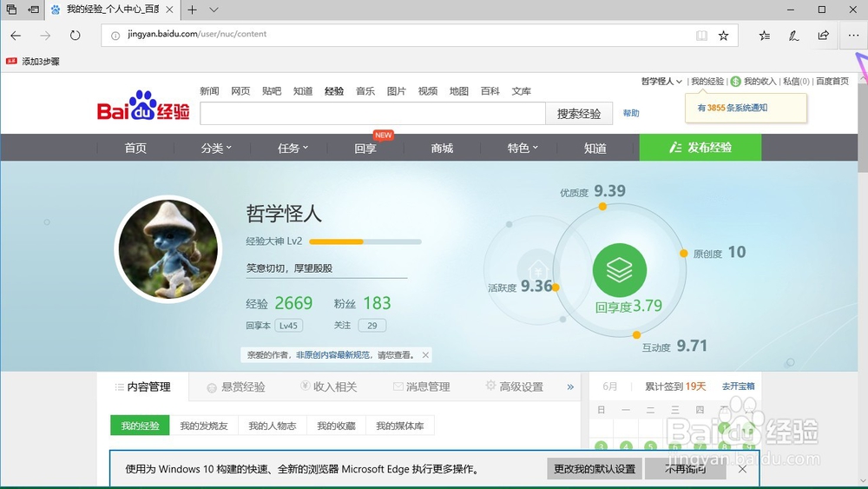Click the 经验大神 Lv2 progress bar
This screenshot has width=868, height=489.
point(365,241)
